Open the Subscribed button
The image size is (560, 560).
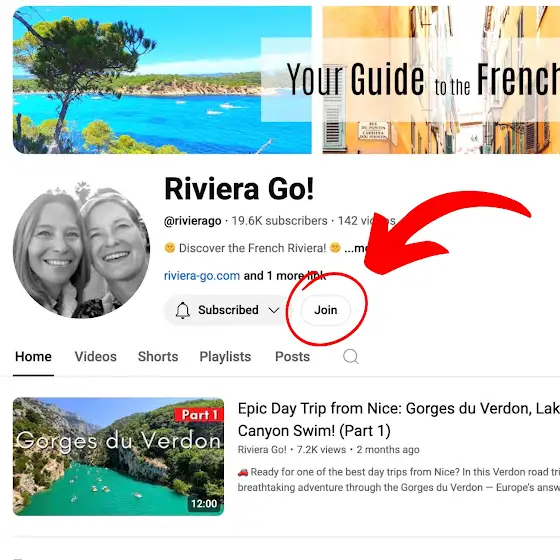pyautogui.click(x=228, y=310)
